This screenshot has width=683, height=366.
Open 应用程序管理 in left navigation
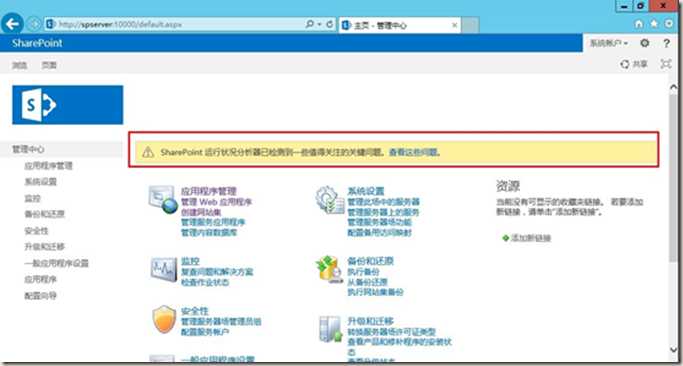coord(48,166)
